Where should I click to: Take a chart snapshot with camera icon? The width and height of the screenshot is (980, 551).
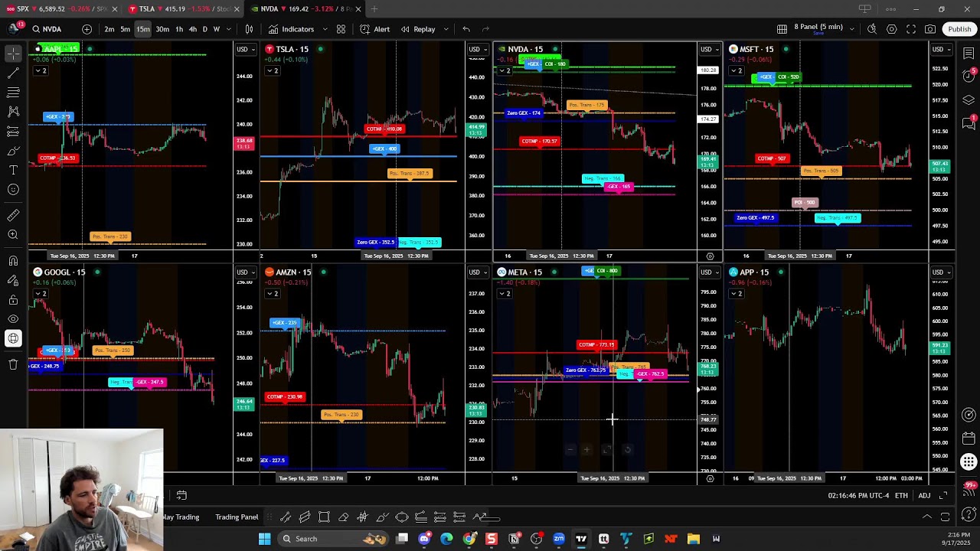(x=930, y=29)
